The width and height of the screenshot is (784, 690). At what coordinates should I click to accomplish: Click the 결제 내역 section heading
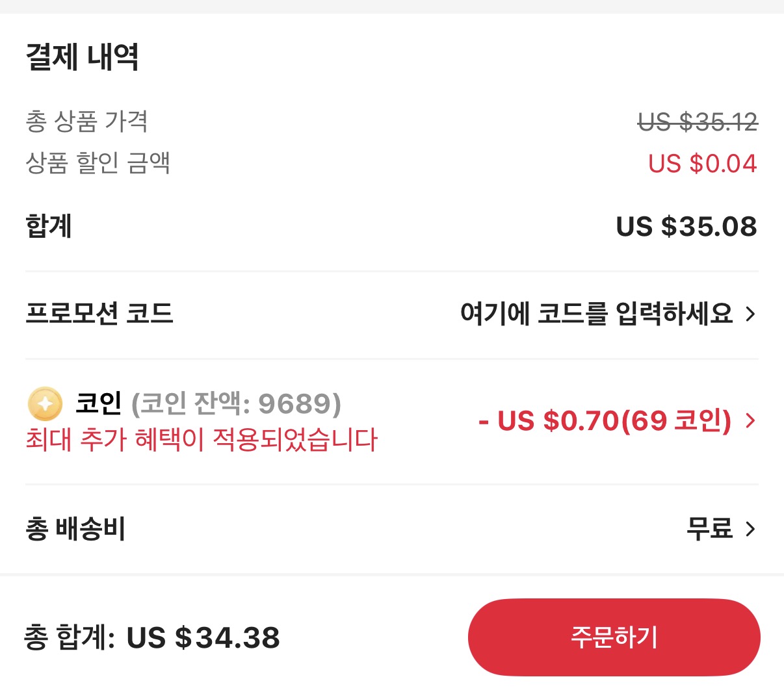pos(82,57)
